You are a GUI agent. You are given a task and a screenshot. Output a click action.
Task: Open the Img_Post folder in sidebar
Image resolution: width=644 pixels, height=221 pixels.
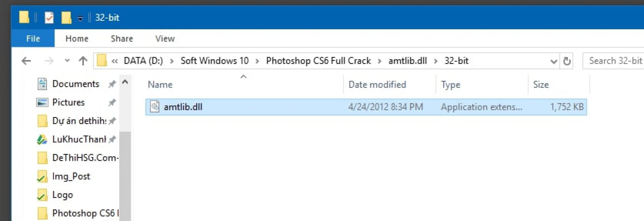click(71, 176)
